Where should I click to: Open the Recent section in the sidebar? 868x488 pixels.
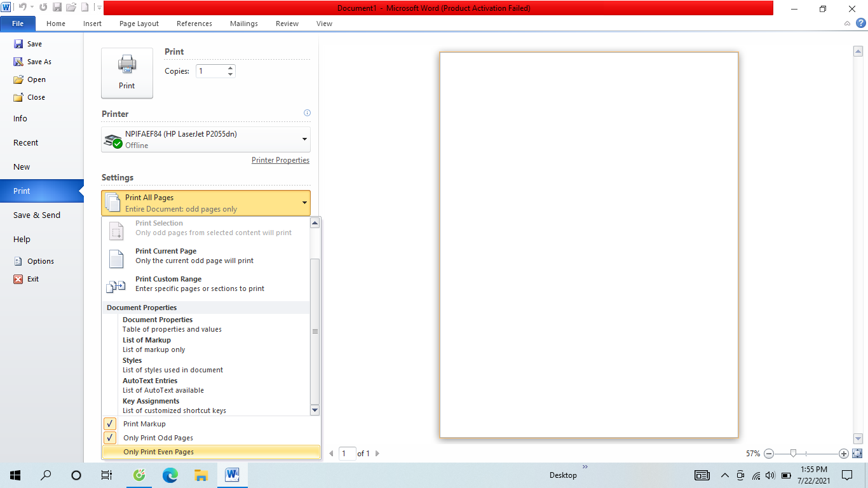click(42, 143)
